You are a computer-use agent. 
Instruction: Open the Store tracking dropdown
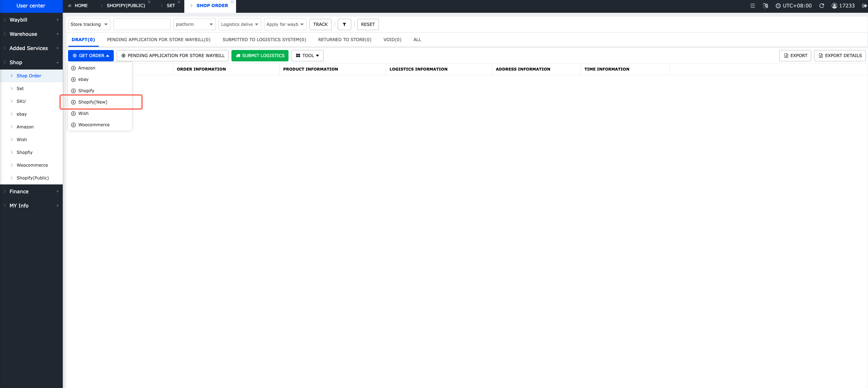(89, 24)
